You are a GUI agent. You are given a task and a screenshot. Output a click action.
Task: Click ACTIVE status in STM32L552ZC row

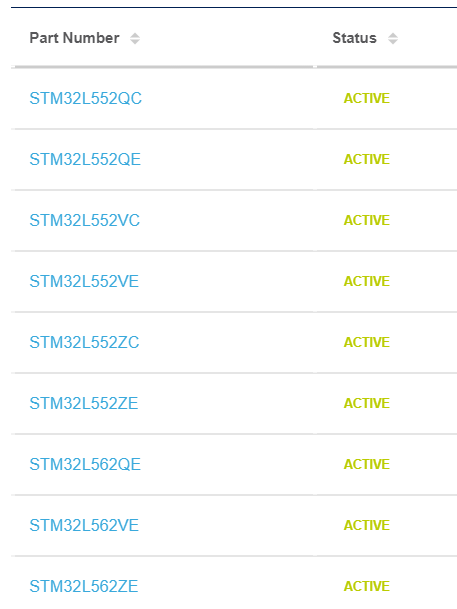367,342
